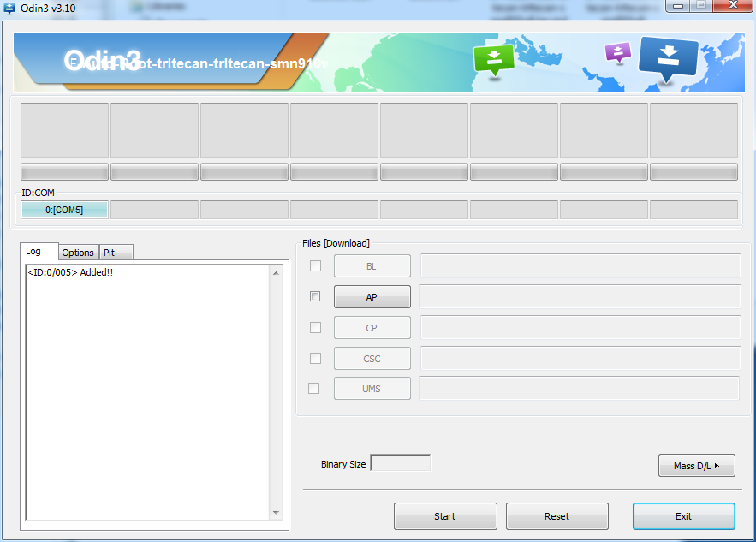Screen dimensions: 756x542
Task: Open the BL file browser button
Action: click(372, 266)
